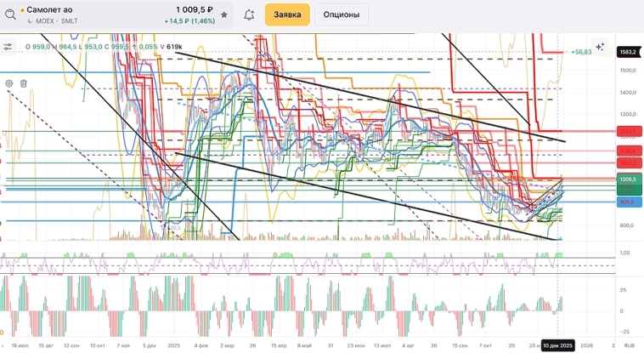This screenshot has height=353, width=644.
Task: Click the current price 1009,5 axis label
Action: (x=629, y=179)
